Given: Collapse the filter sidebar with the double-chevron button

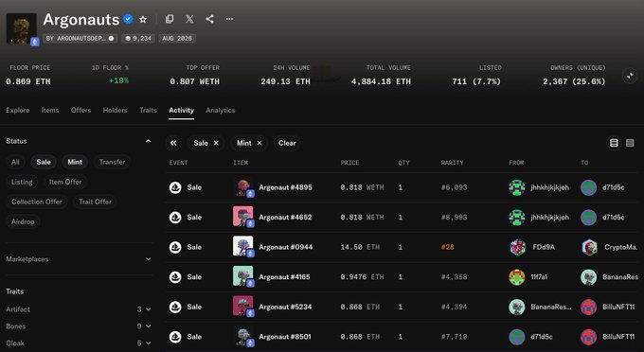Looking at the screenshot, I should 173,143.
